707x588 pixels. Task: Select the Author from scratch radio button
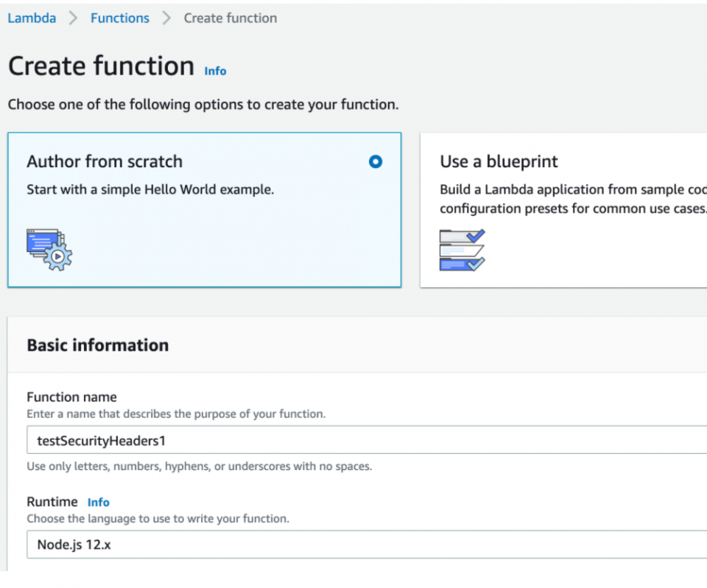click(x=376, y=161)
